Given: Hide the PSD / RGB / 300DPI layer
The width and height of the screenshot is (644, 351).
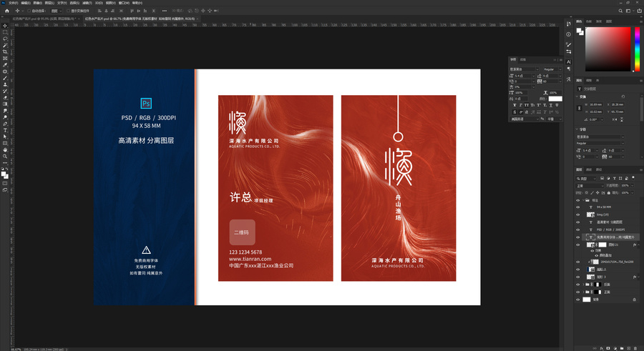Looking at the screenshot, I should pos(578,230).
